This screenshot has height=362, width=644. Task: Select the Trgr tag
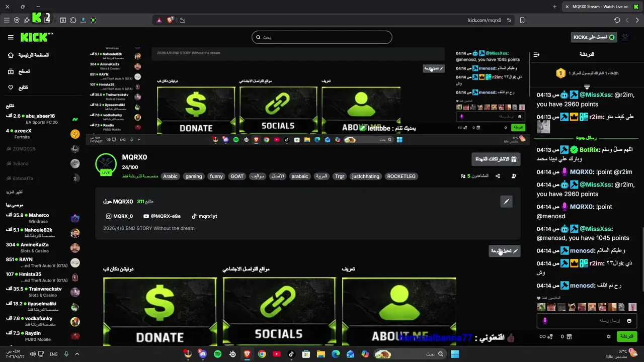pos(340,176)
